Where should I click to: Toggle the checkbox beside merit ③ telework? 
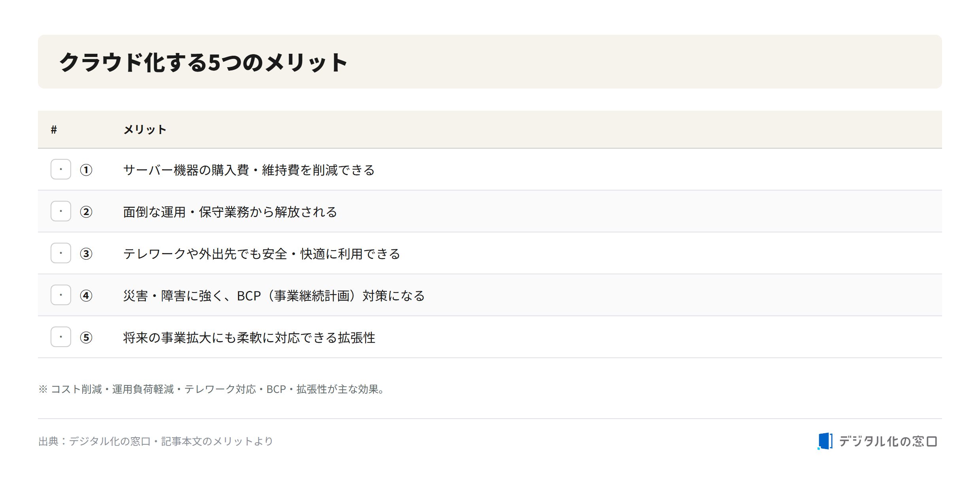click(x=61, y=253)
